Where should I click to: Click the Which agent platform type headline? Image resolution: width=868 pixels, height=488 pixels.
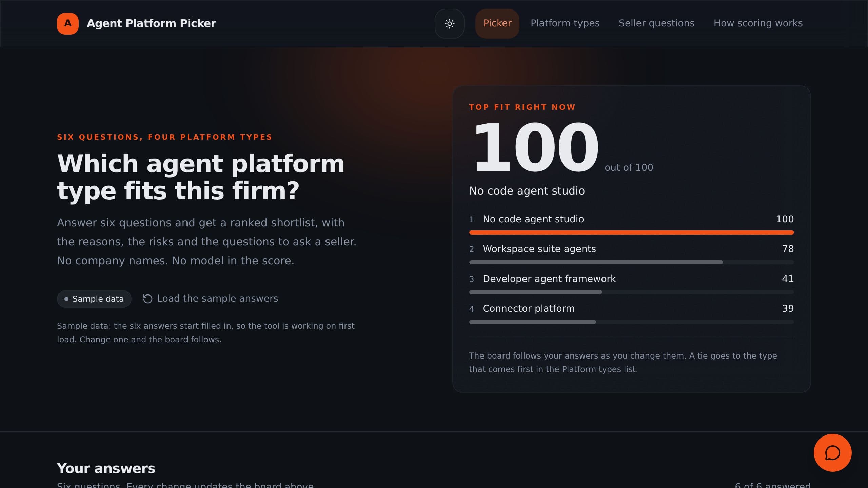click(x=201, y=177)
